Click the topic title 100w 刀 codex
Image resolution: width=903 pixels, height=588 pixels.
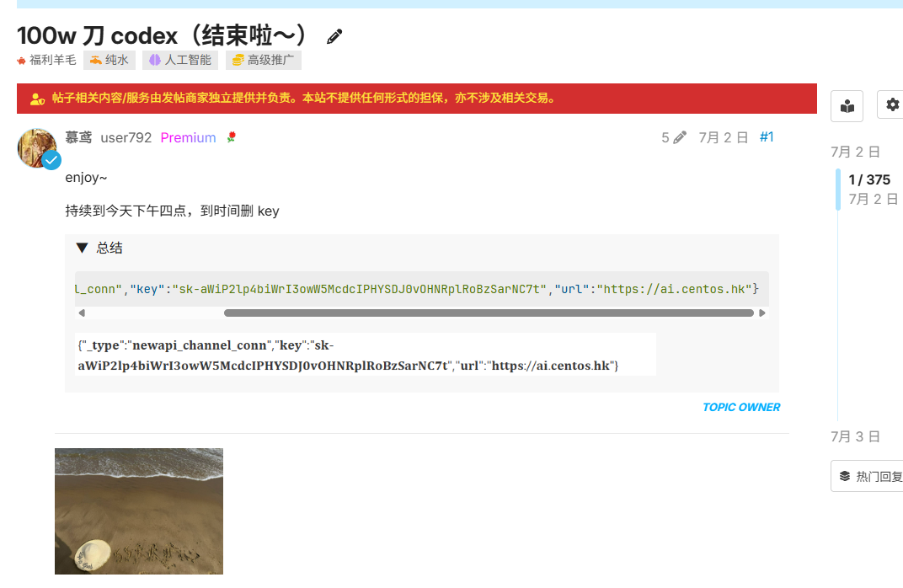(x=164, y=35)
